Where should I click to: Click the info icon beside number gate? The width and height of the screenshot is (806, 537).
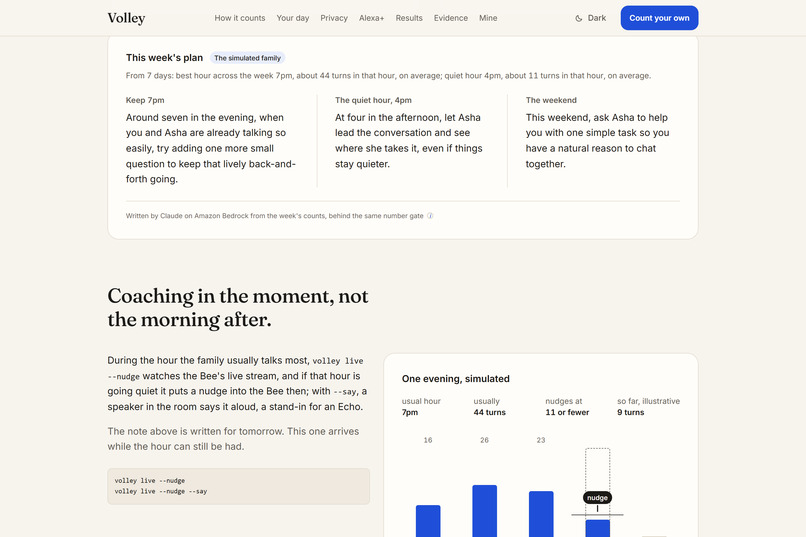[430, 216]
